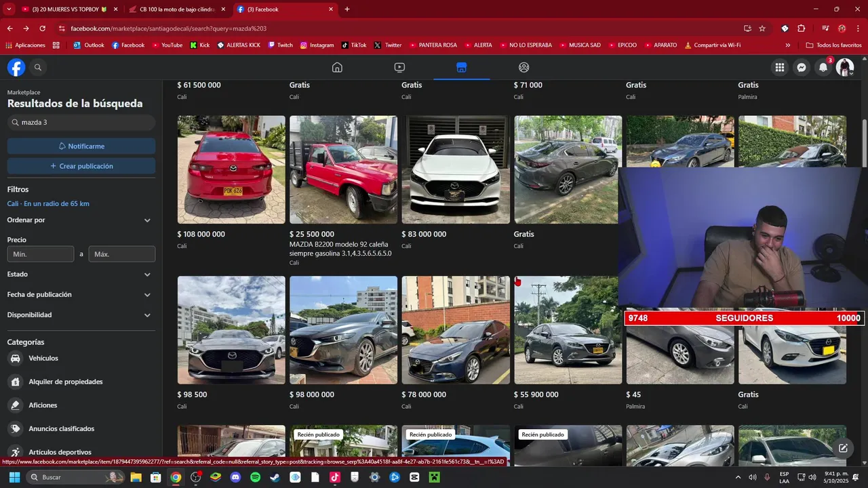
Task: Open the red Mazda $108 000 000 listing
Action: tap(231, 169)
